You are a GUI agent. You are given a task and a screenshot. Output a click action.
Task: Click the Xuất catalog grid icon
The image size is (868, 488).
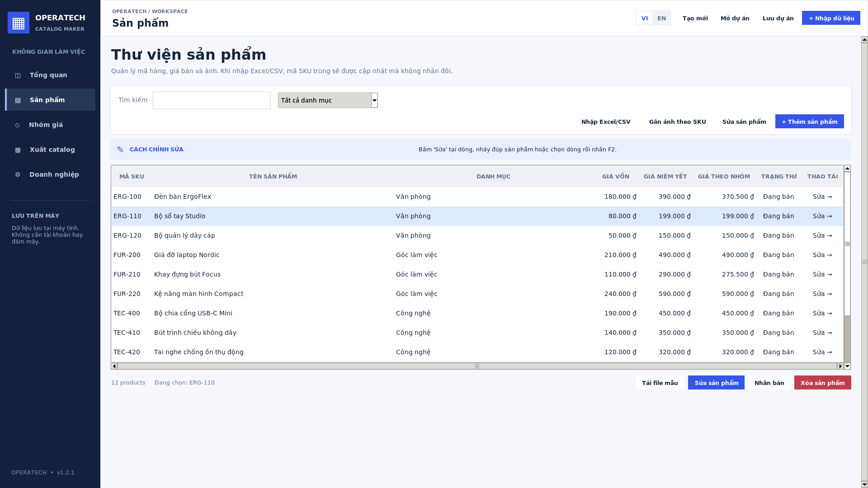pos(18,150)
